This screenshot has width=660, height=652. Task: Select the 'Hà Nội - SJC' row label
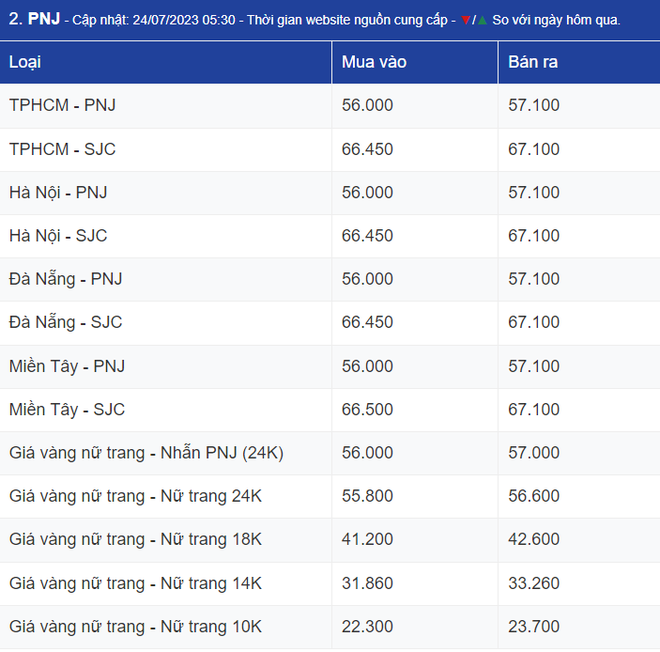tap(58, 236)
